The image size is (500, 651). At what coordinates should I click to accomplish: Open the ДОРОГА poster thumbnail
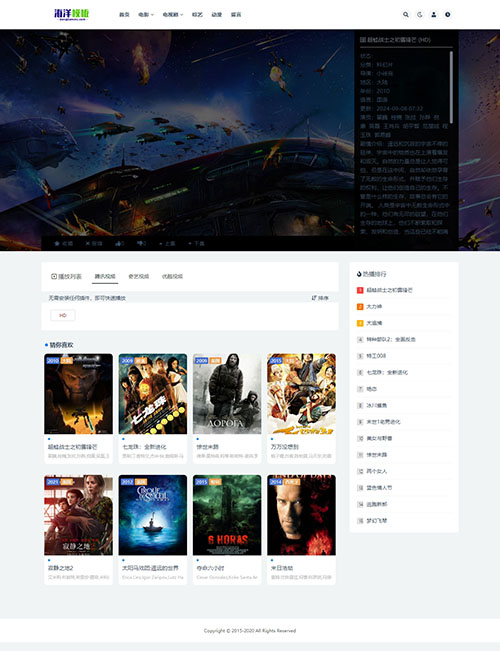pos(227,394)
